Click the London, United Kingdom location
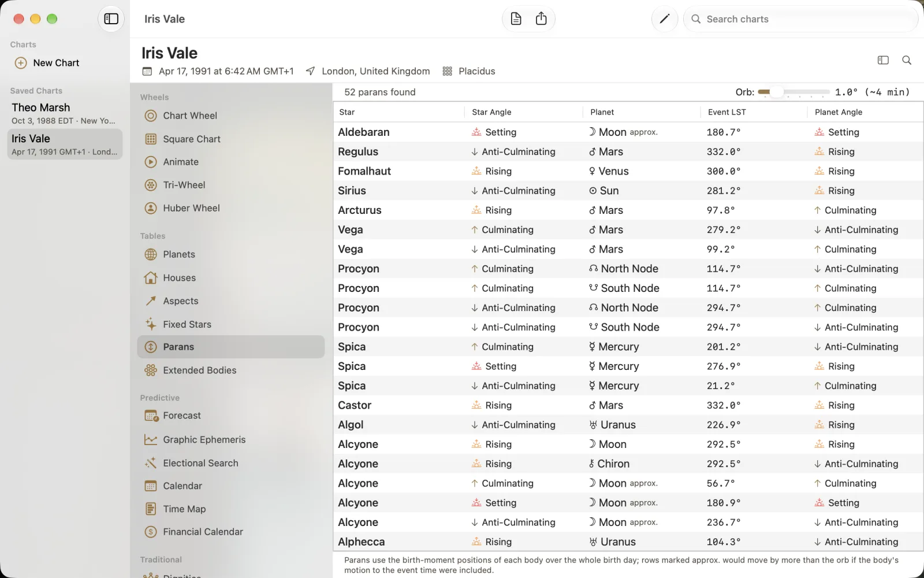Screen dimensions: 924x578 pyautogui.click(x=376, y=71)
